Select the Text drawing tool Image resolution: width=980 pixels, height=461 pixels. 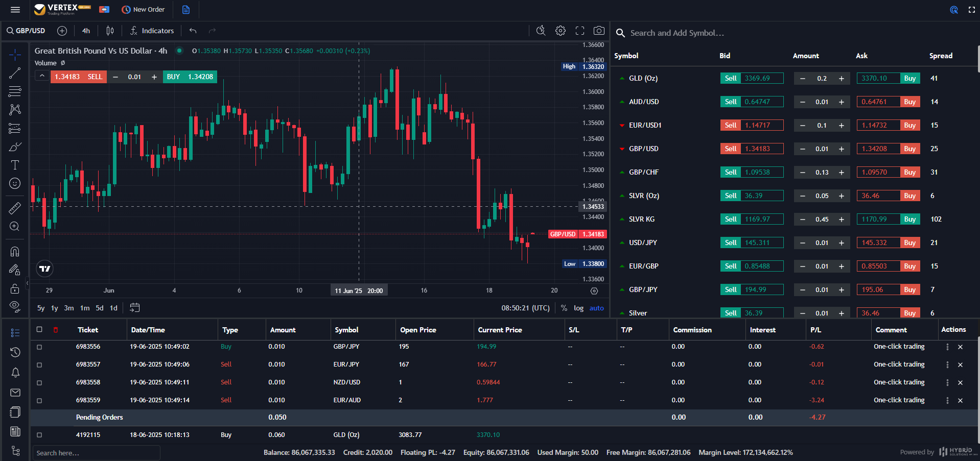[15, 165]
